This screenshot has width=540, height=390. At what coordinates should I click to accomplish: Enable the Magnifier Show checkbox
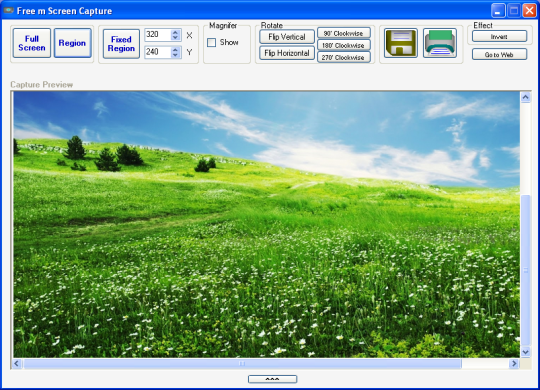pyautogui.click(x=211, y=42)
